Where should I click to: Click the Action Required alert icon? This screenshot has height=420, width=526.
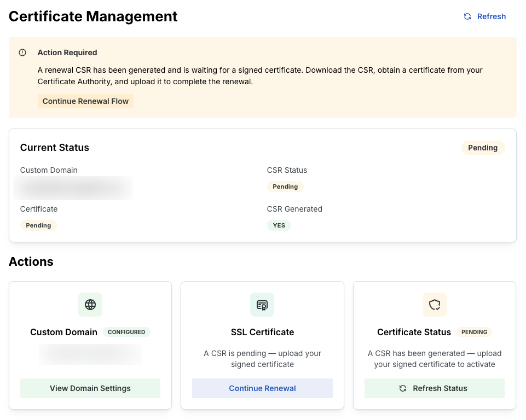(22, 52)
